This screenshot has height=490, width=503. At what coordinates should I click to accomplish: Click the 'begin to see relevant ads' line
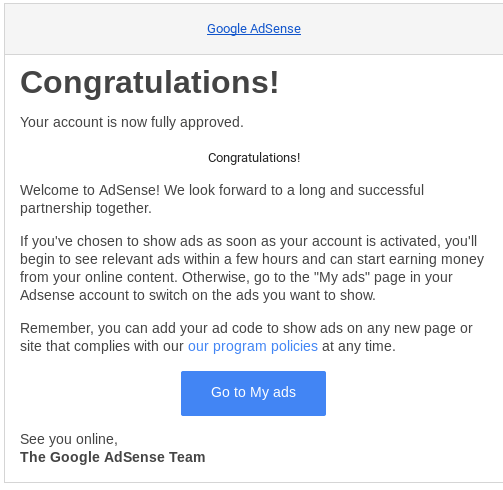tap(252, 259)
